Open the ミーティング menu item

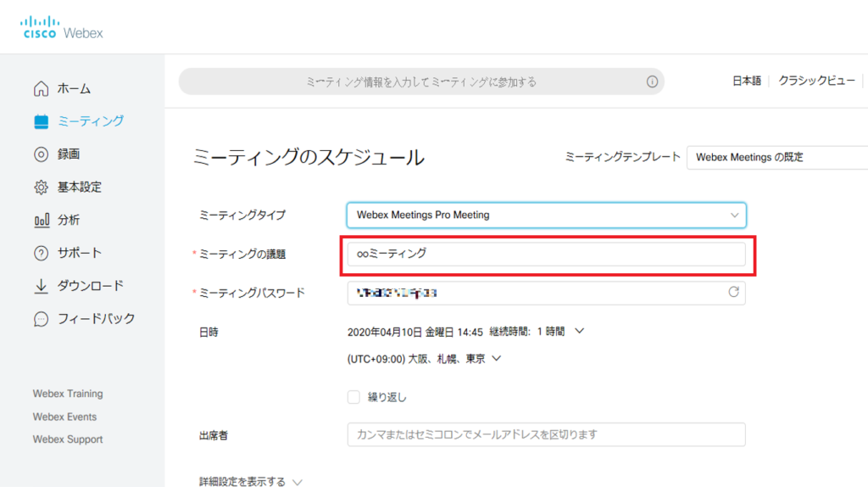pos(91,121)
